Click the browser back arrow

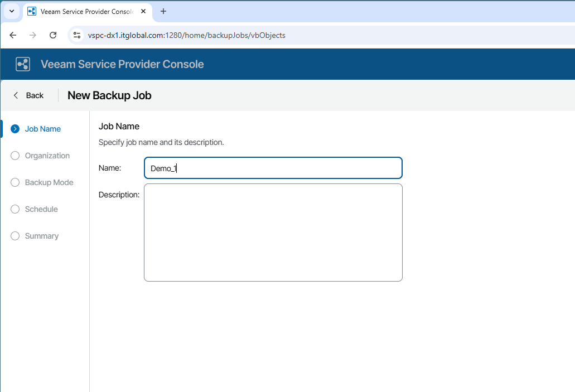(x=13, y=35)
